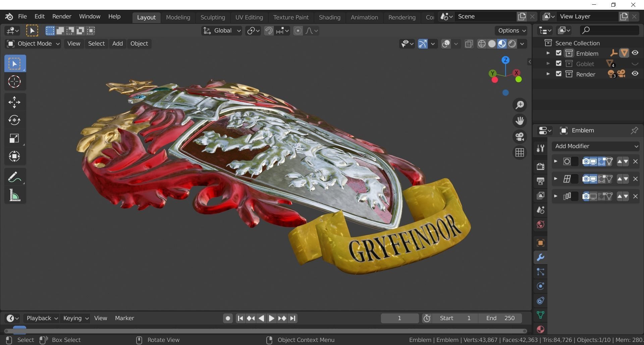The width and height of the screenshot is (644, 345).
Task: Expand the first modifier panel
Action: pos(556,161)
